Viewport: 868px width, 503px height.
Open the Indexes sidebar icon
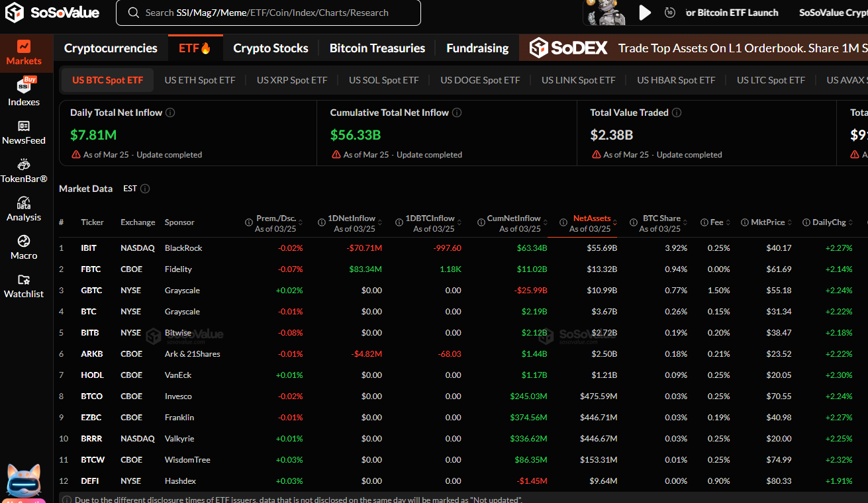(x=24, y=92)
